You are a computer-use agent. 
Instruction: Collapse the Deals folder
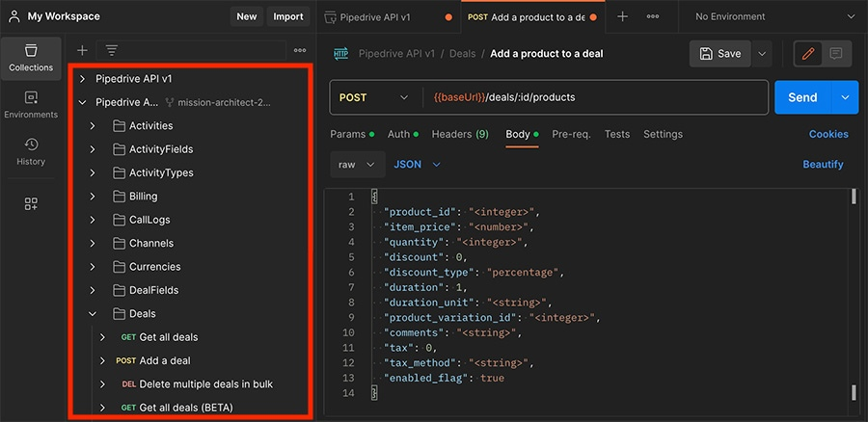point(93,313)
